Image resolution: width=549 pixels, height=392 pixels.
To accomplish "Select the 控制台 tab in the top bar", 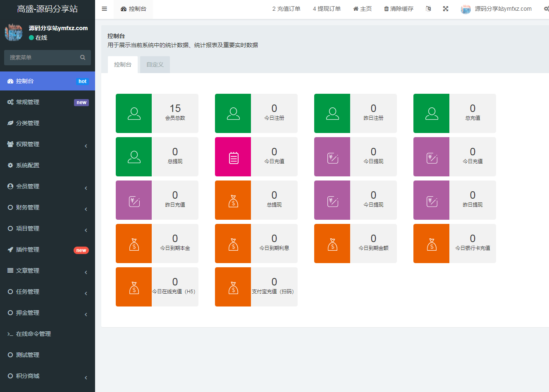I will [x=134, y=9].
